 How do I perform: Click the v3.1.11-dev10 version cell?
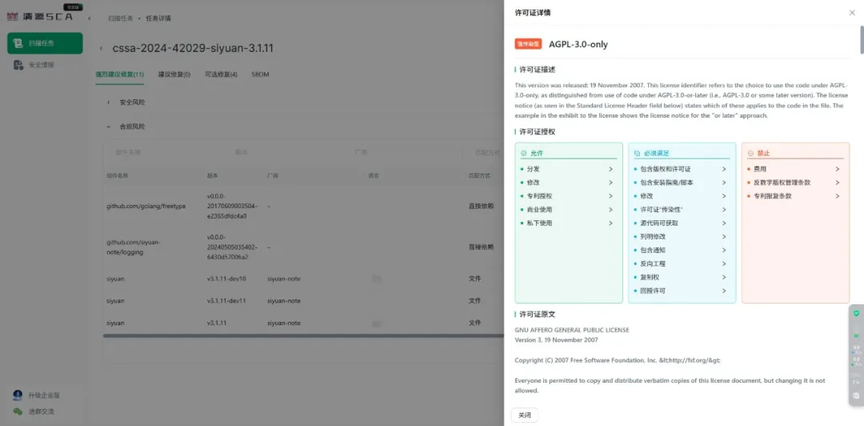tap(226, 279)
